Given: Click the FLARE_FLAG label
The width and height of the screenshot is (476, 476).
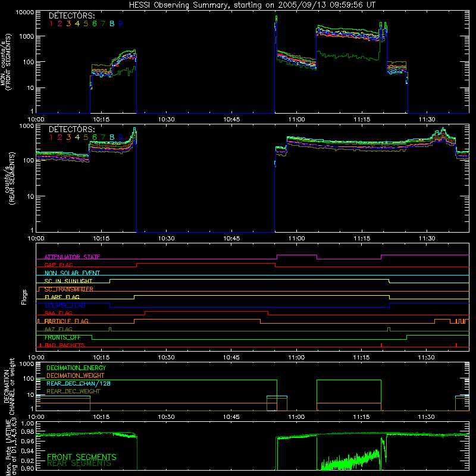Looking at the screenshot, I should click(62, 297).
